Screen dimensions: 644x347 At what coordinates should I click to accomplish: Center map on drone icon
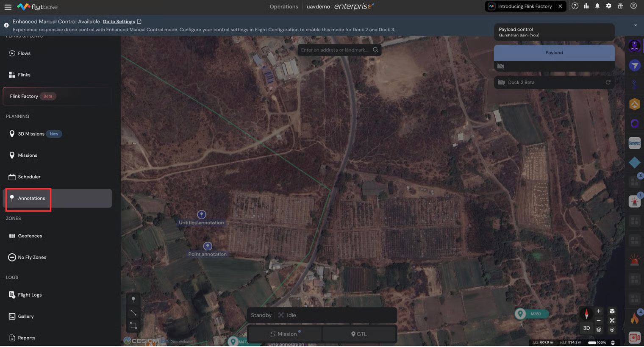pos(612,320)
